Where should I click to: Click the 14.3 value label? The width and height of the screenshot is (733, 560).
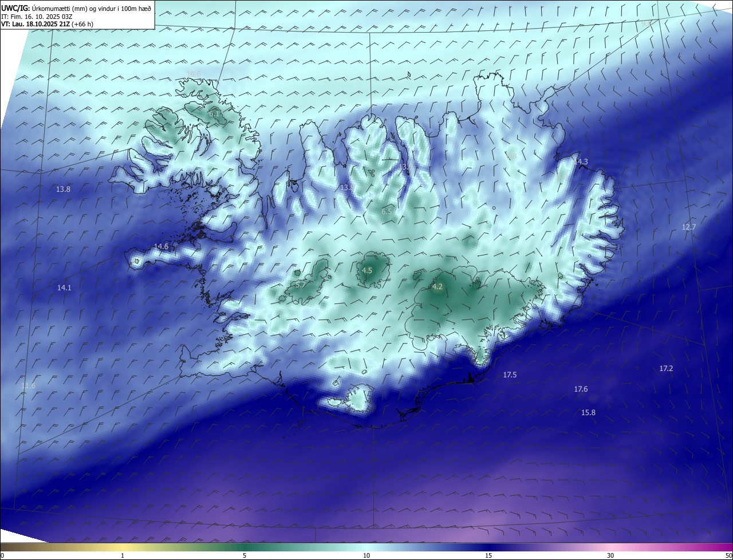[581, 162]
